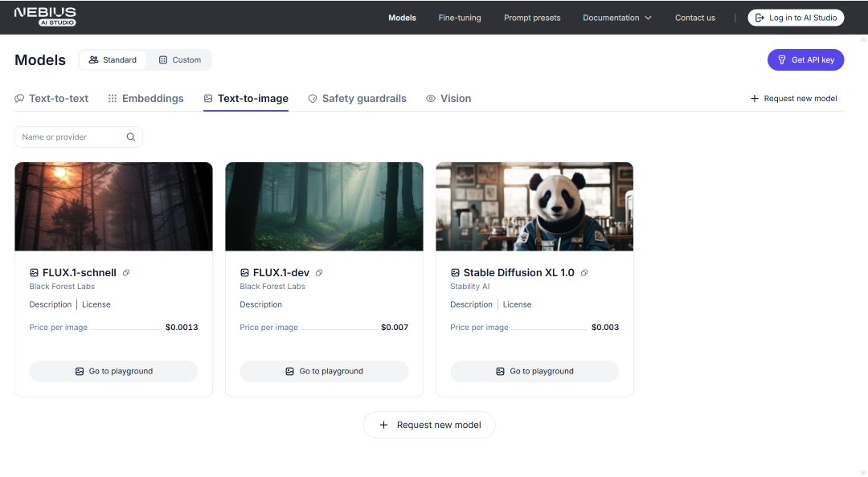The width and height of the screenshot is (868, 477).
Task: Click the FLUX.1-dev misty forest thumbnail
Action: tap(324, 206)
